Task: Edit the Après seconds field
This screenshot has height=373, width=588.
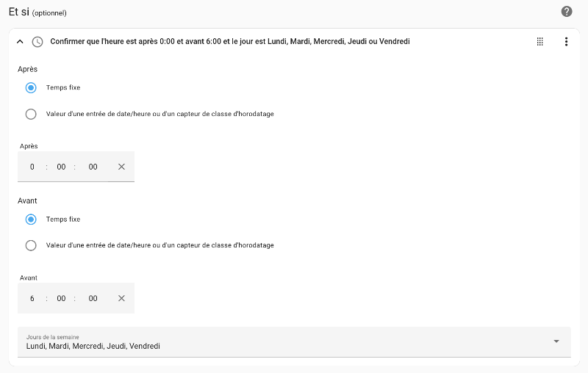Action: (x=93, y=167)
